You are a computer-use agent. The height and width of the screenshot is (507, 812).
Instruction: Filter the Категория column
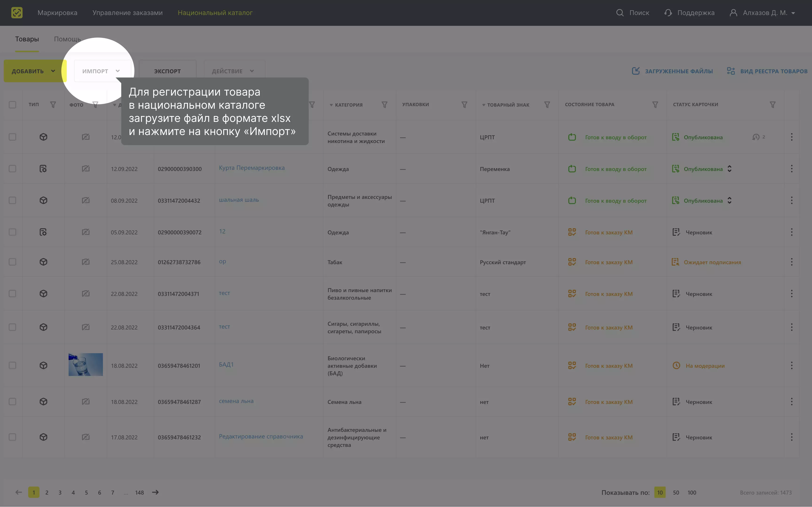(x=384, y=105)
